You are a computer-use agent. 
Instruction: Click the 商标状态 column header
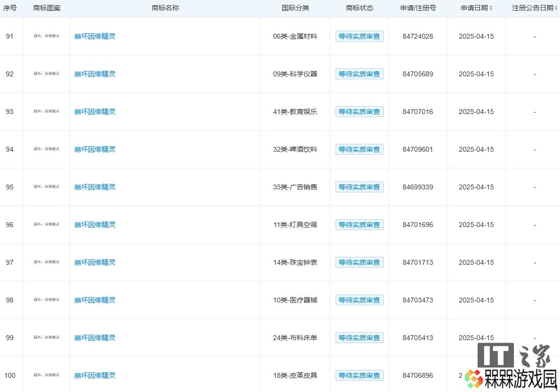pos(360,8)
